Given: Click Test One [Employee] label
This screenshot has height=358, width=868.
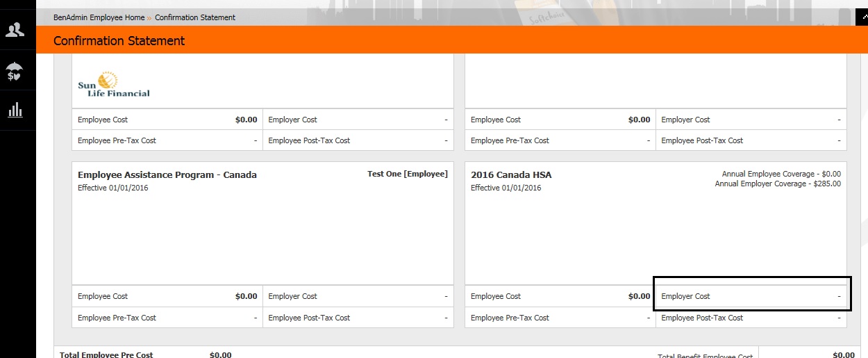Looking at the screenshot, I should click(408, 174).
